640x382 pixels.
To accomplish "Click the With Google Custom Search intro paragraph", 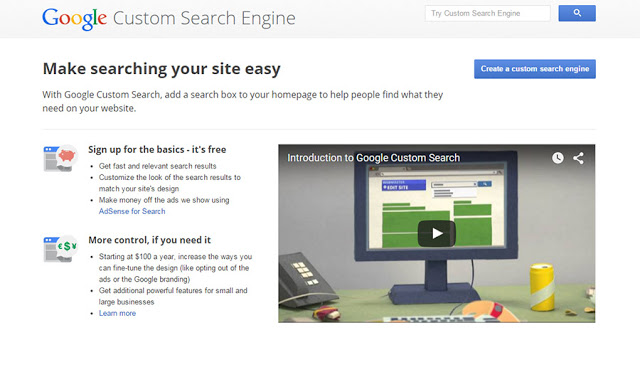I will tap(242, 101).
